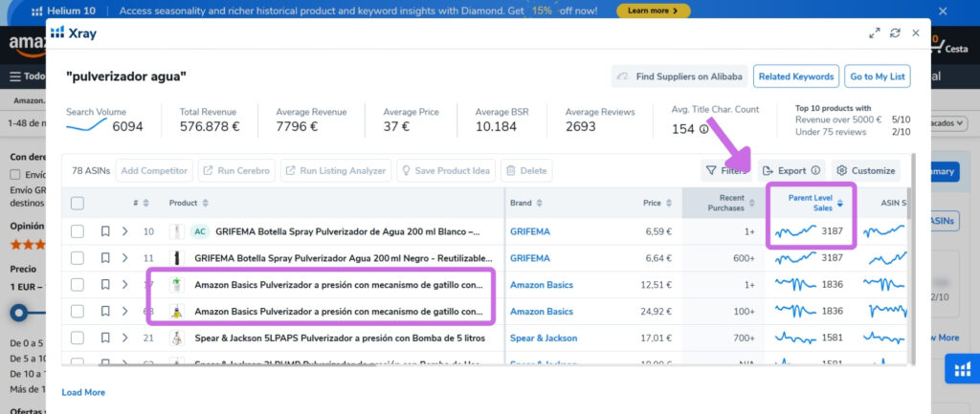
Task: Sort table by Brand column header
Action: [x=526, y=203]
